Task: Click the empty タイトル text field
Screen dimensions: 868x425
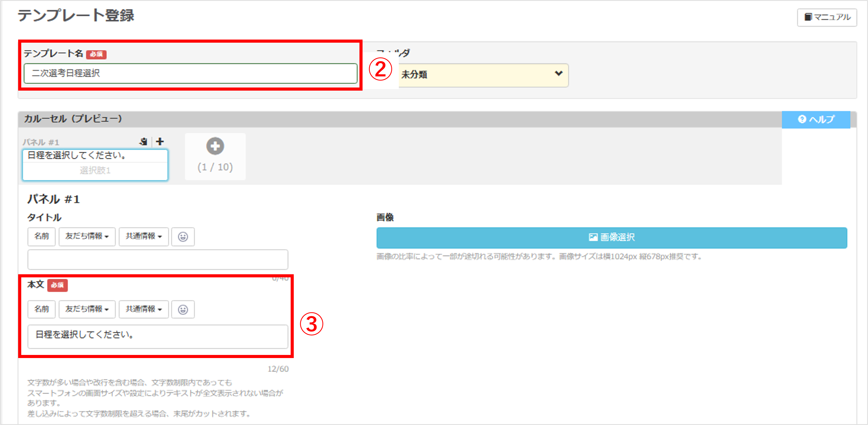Action: coord(158,259)
